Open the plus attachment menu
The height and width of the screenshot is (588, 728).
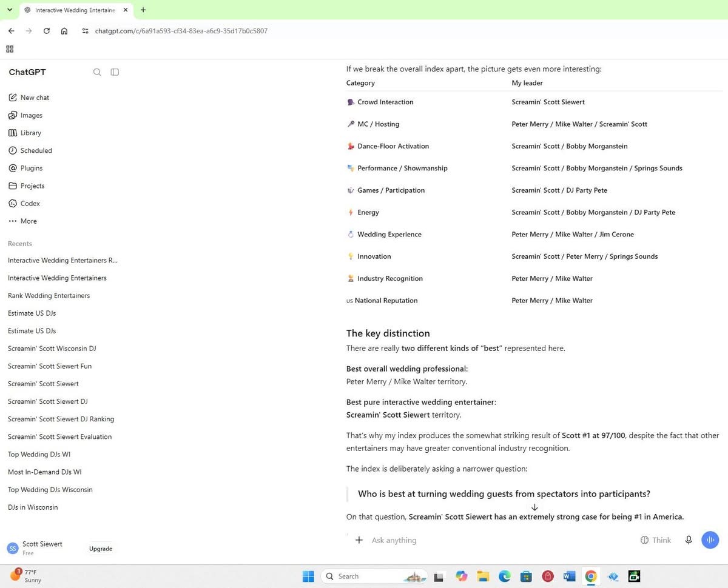pos(359,540)
